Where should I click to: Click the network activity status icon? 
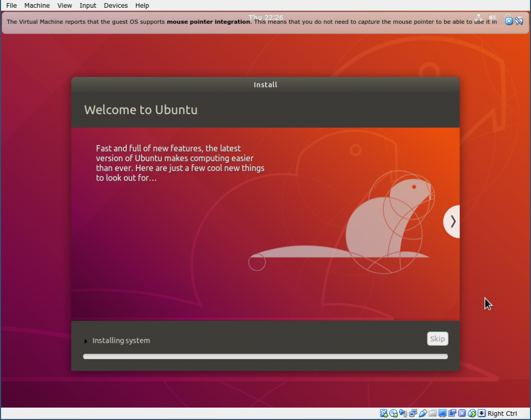tap(413, 413)
